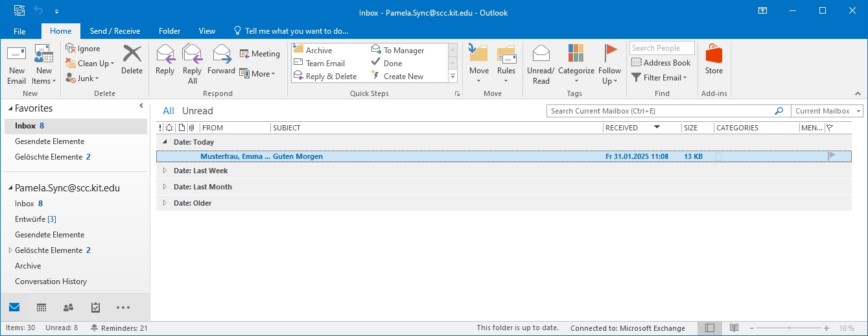Run the Reply & Delete quick step
868x336 pixels.
(x=325, y=76)
